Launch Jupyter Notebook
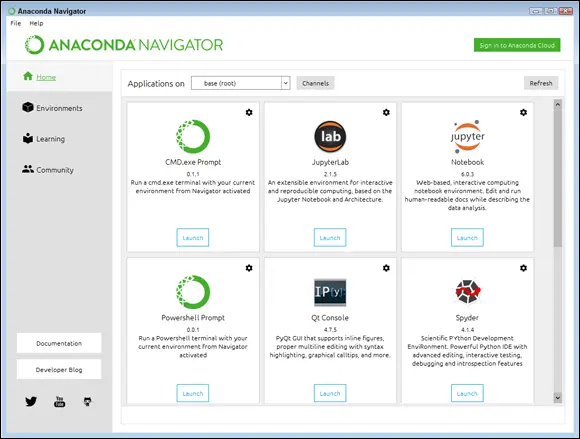Image resolution: width=580 pixels, height=439 pixels. pos(467,237)
